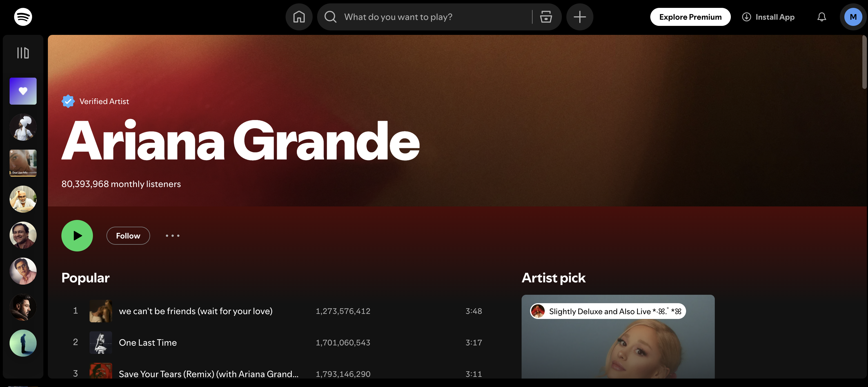Expand the Dua Lipa Mix in sidebar
The width and height of the screenshot is (868, 387).
click(x=23, y=163)
